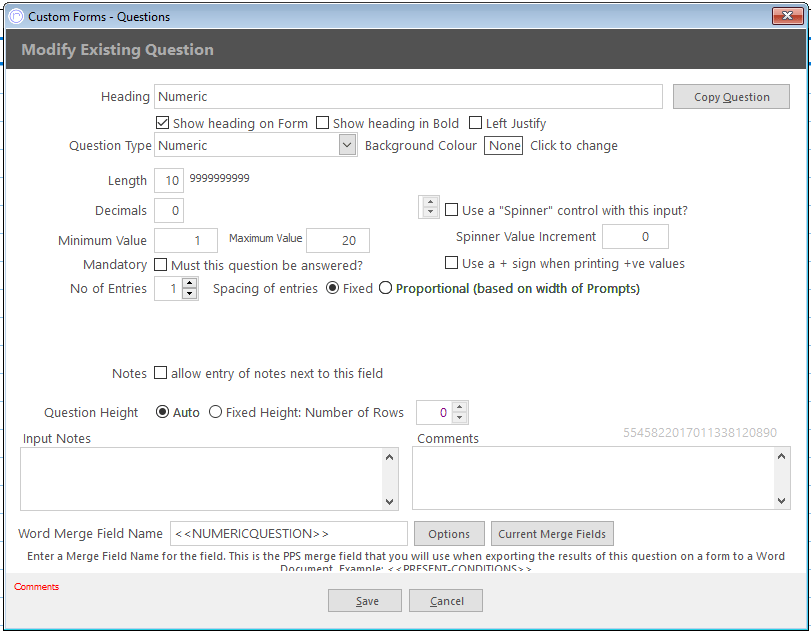Increment the Number of Rows spinner
This screenshot has height=632, width=811.
pyautogui.click(x=458, y=407)
